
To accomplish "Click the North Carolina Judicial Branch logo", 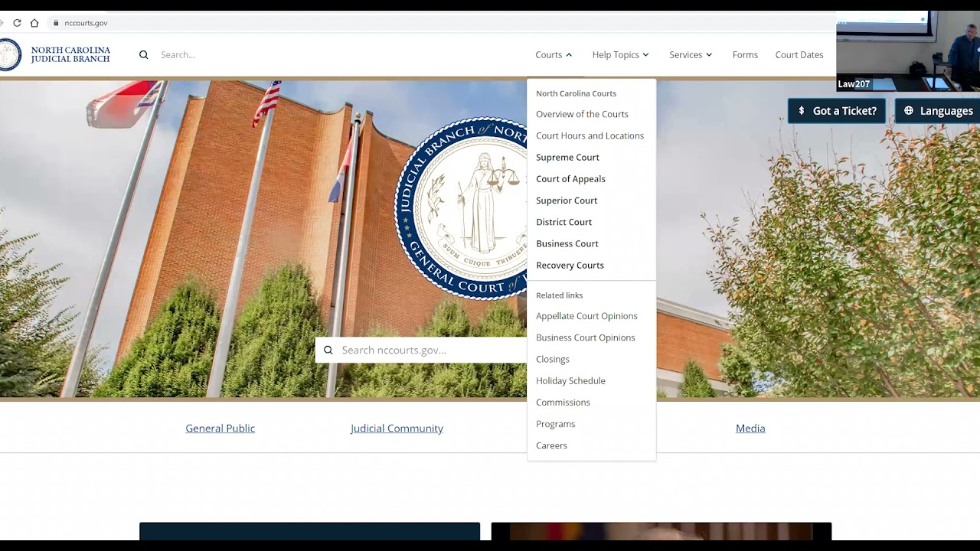I will 55,55.
